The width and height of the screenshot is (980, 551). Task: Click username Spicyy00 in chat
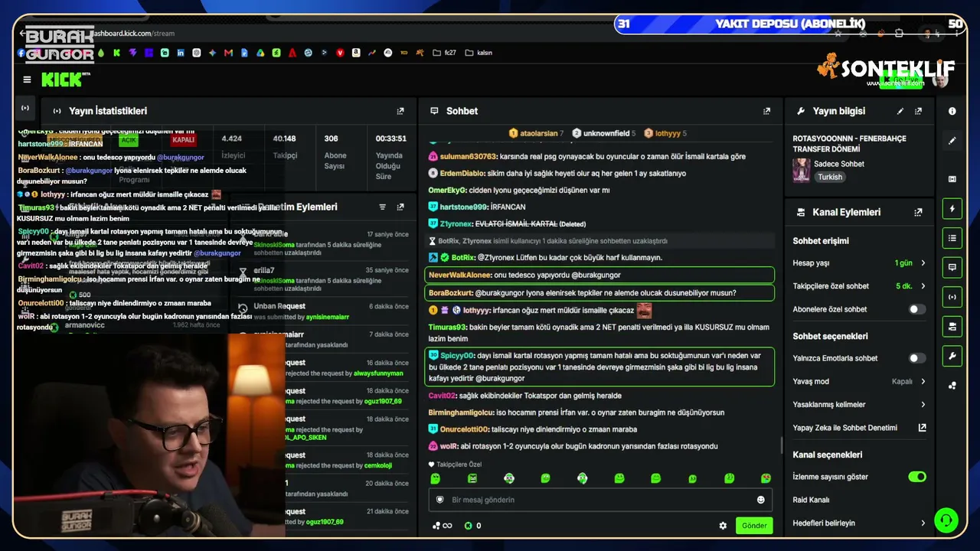458,356
